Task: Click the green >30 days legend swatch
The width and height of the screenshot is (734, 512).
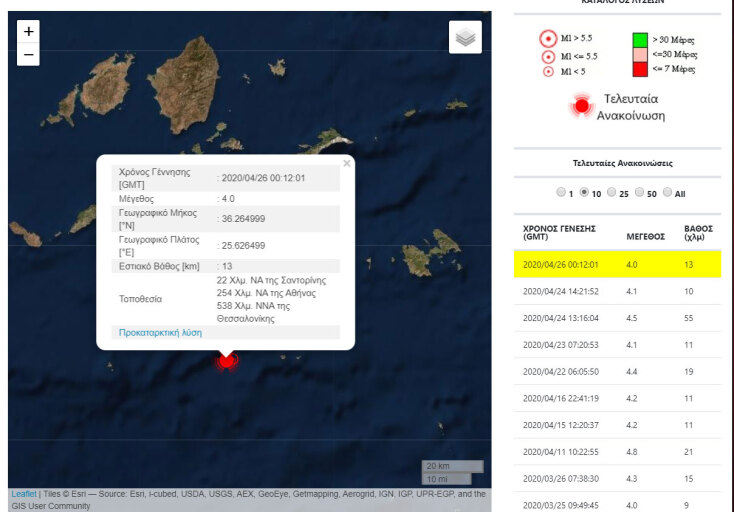Action: [640, 40]
